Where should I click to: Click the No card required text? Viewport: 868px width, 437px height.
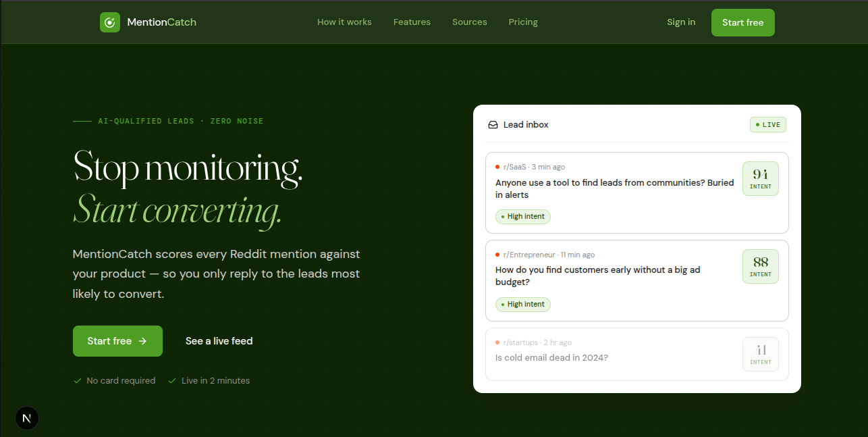[x=121, y=381]
